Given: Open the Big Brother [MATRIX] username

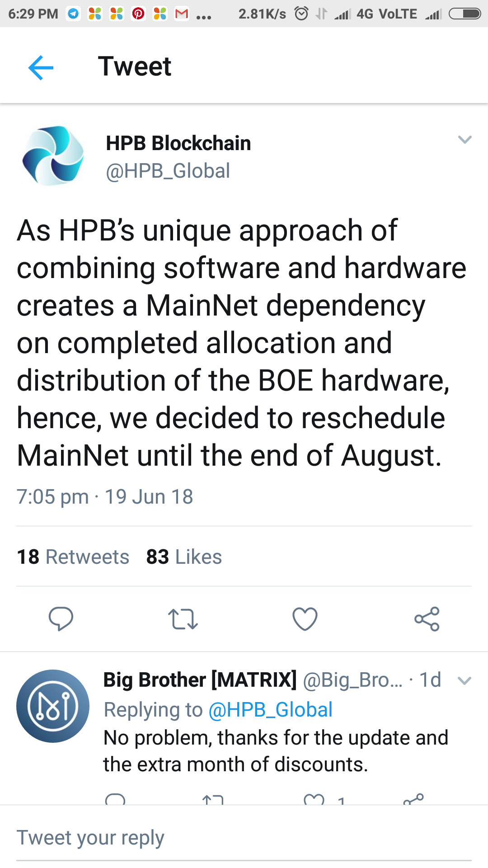Looking at the screenshot, I should 200,680.
